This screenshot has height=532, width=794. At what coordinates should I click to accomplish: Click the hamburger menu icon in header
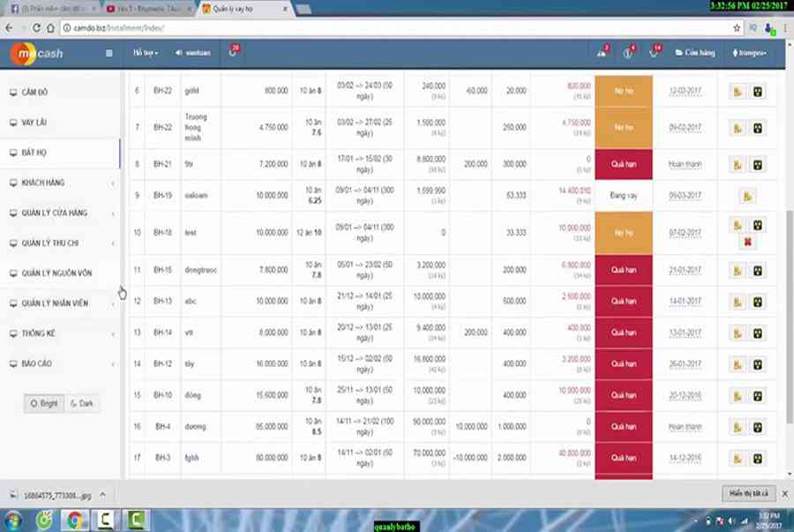click(x=109, y=53)
